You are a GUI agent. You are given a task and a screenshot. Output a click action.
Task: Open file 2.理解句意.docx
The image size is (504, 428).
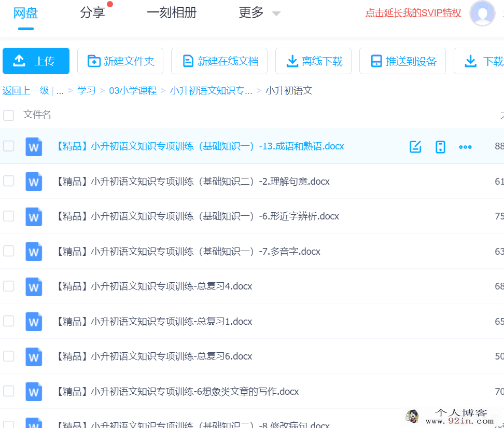coord(193,182)
